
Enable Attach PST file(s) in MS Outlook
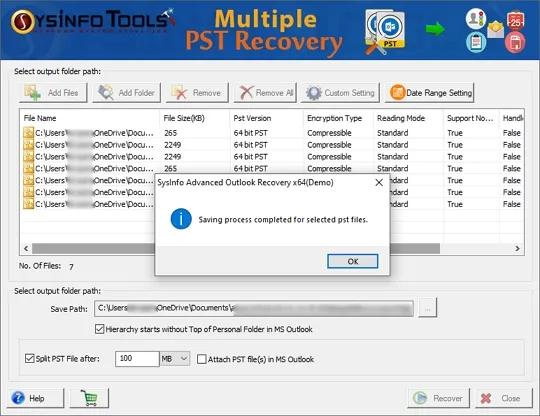(x=201, y=359)
